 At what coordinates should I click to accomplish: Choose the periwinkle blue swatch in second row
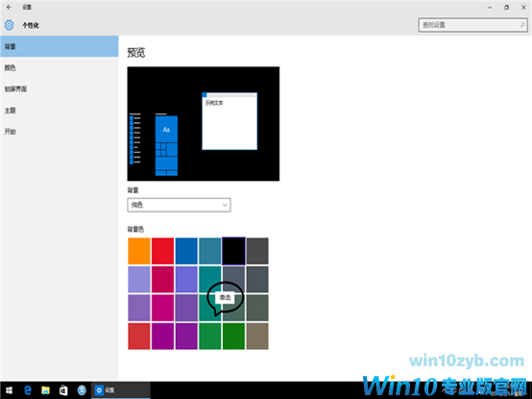coord(186,279)
